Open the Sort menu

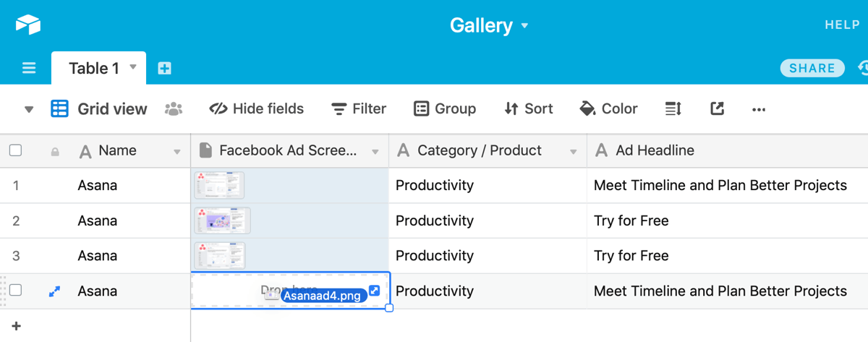click(x=529, y=109)
